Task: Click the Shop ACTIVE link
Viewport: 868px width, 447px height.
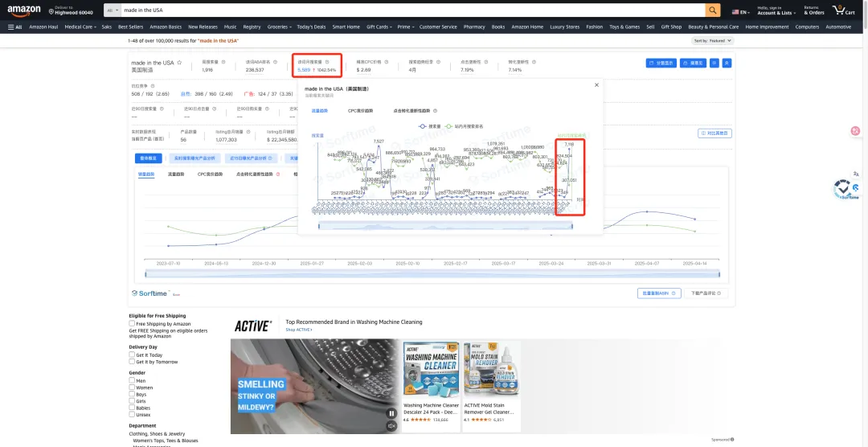Action: pyautogui.click(x=299, y=330)
